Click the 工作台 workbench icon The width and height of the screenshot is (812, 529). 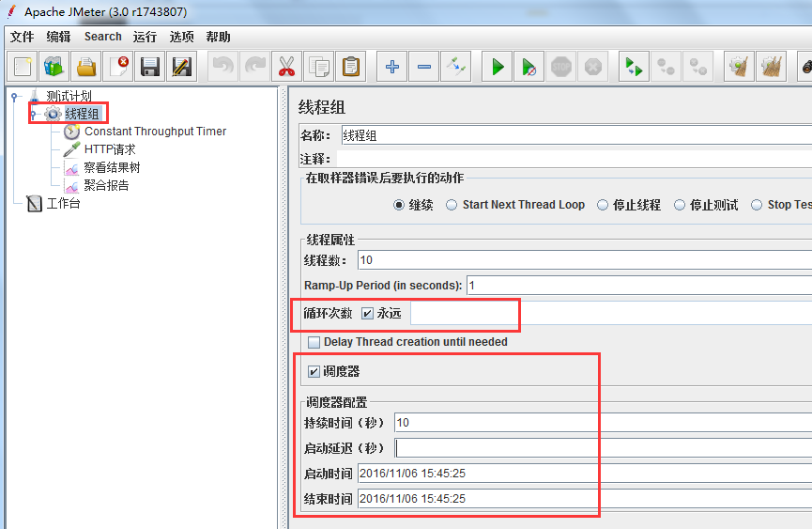[34, 204]
